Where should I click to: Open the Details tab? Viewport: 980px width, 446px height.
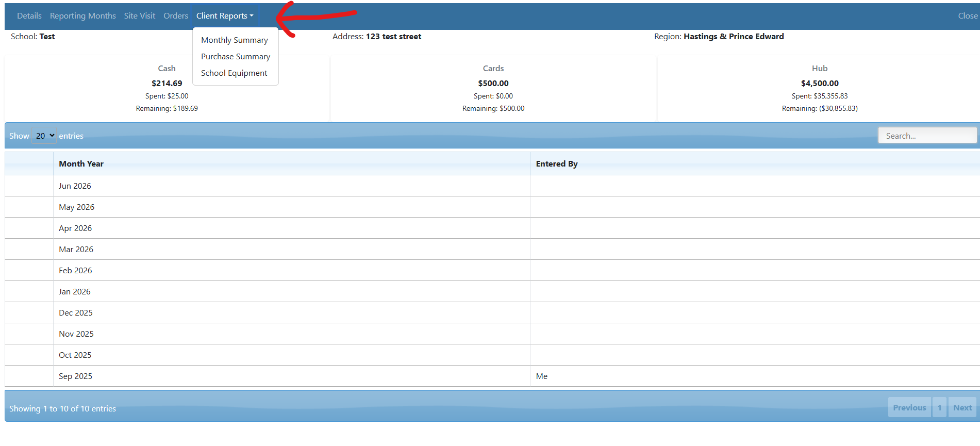[x=29, y=16]
